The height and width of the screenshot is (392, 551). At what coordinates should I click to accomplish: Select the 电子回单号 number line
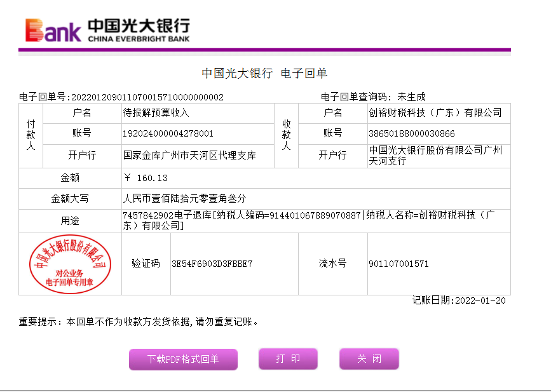tap(121, 97)
